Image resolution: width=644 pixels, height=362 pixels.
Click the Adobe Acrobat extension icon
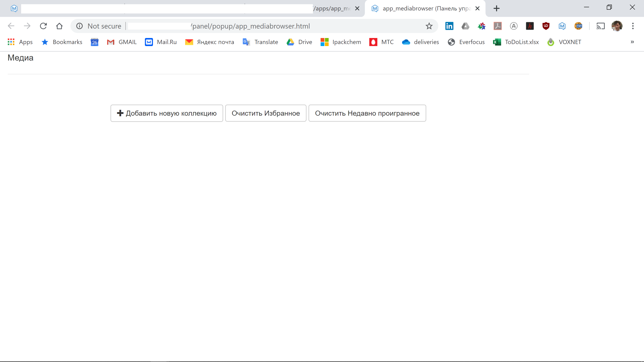(x=498, y=26)
